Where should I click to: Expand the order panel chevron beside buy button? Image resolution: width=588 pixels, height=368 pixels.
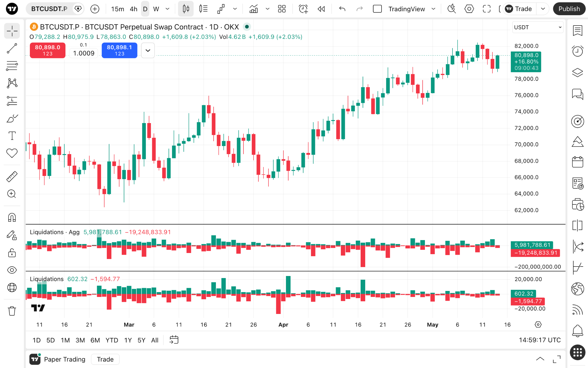148,50
